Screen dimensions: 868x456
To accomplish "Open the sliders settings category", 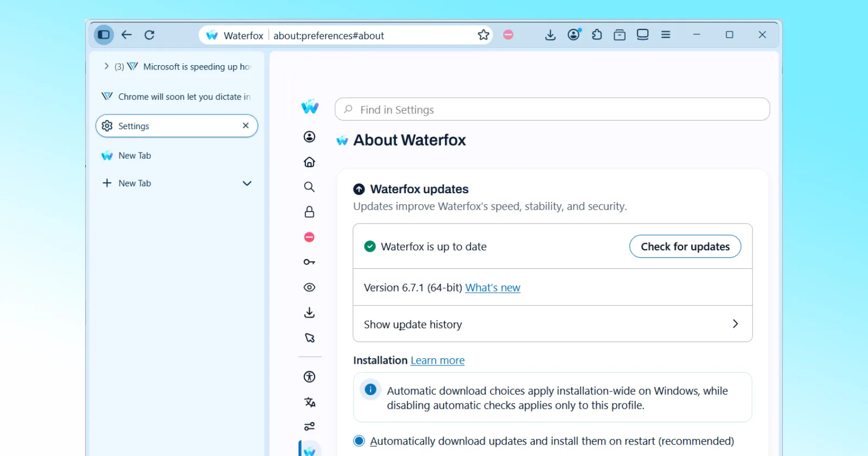I will pos(309,427).
